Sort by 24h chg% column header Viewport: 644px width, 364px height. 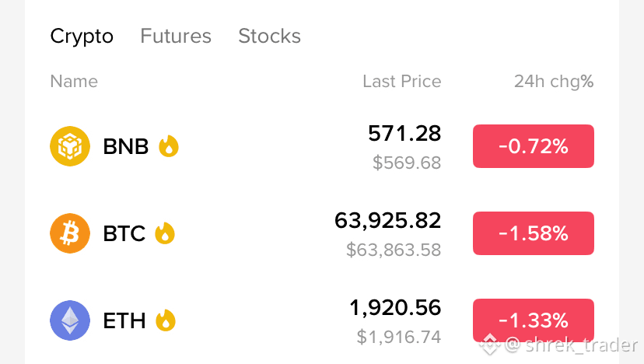click(x=554, y=82)
